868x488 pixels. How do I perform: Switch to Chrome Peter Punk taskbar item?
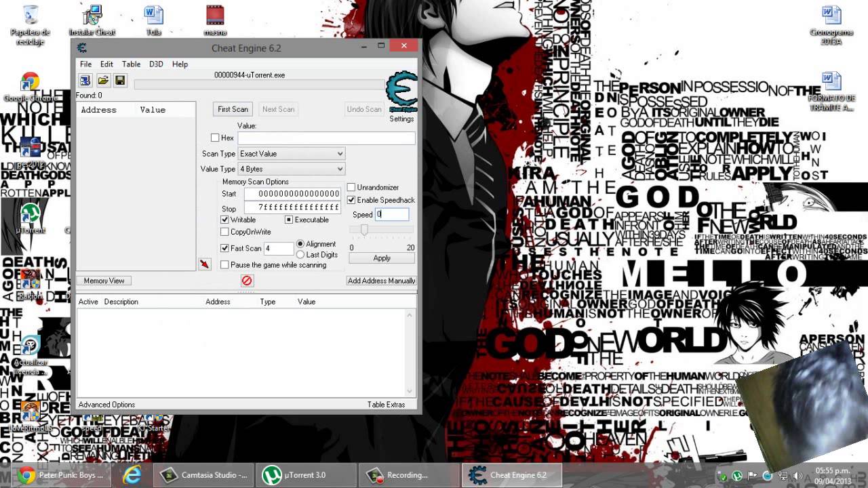click(x=62, y=475)
